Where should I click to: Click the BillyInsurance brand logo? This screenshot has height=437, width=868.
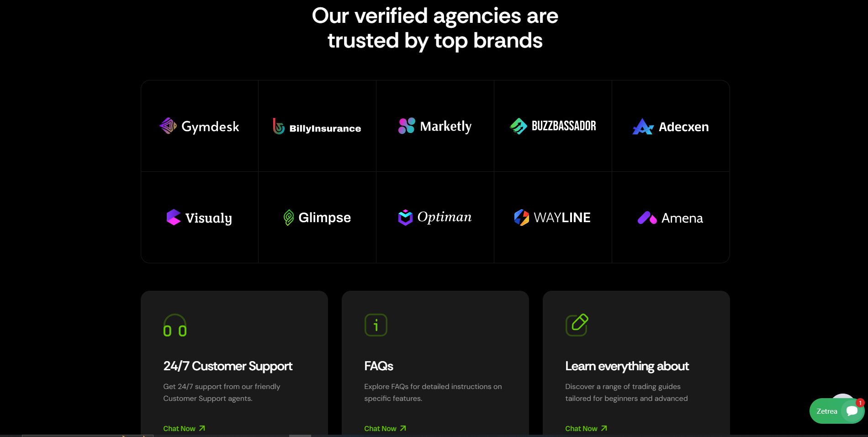click(x=317, y=127)
